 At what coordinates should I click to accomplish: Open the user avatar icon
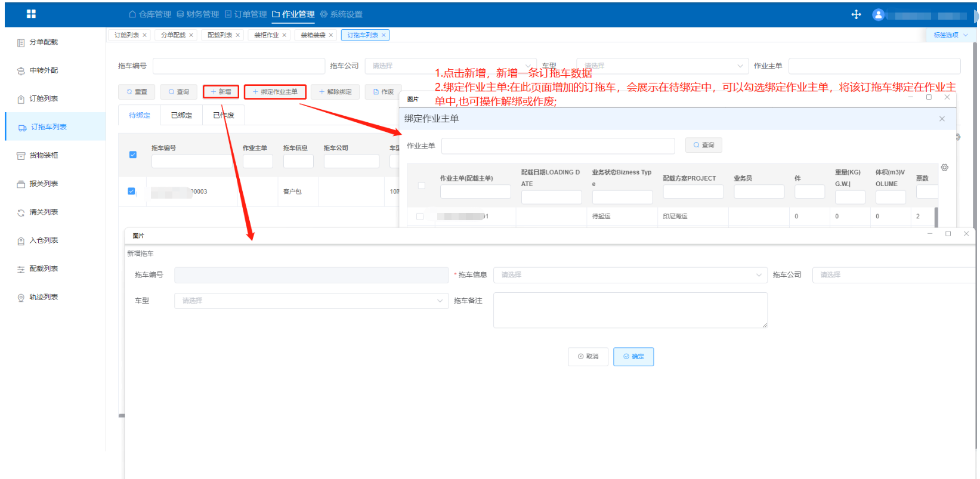click(x=878, y=15)
